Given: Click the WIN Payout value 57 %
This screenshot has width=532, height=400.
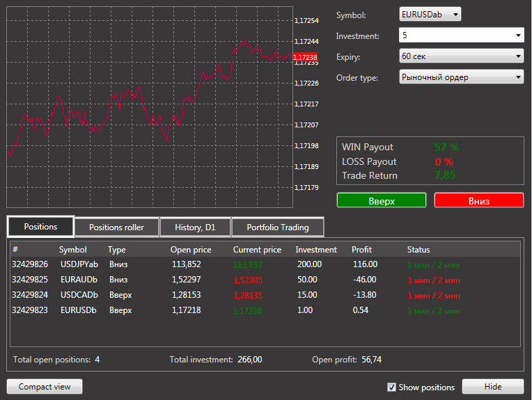Looking at the screenshot, I should point(446,147).
